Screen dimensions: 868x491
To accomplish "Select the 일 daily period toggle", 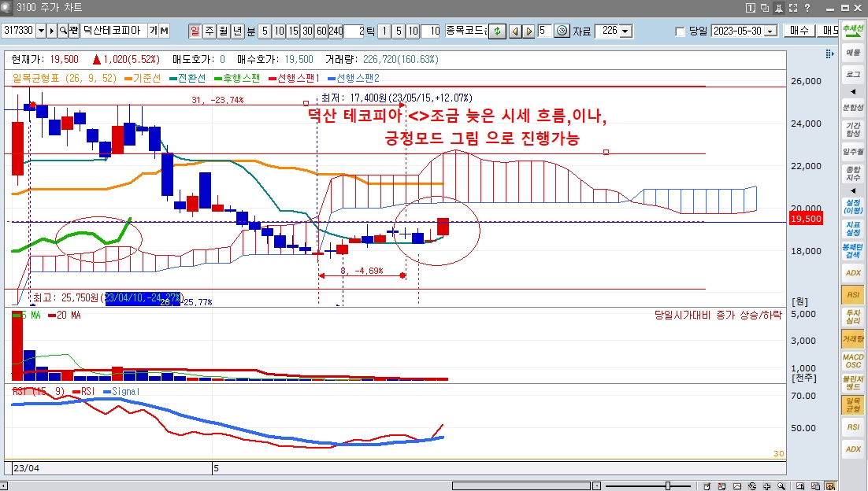I will coord(195,31).
